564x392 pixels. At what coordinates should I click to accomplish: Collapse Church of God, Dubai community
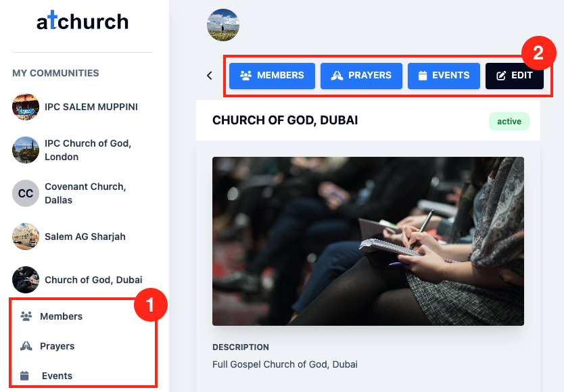[x=93, y=280]
